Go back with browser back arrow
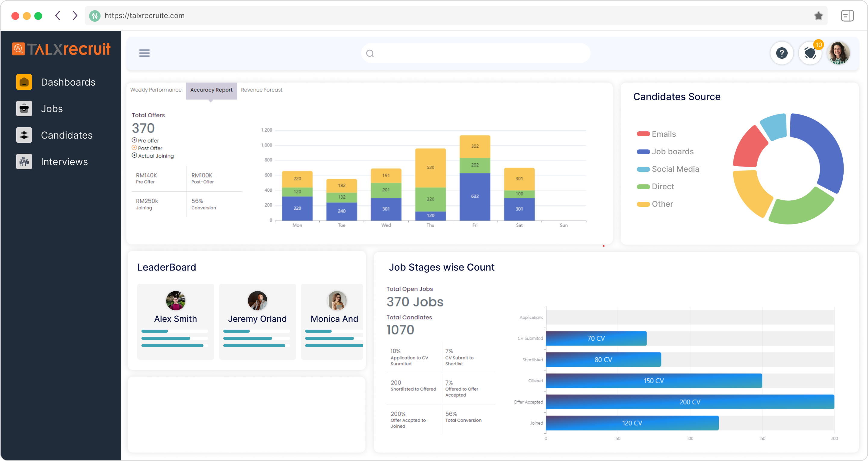Image resolution: width=868 pixels, height=461 pixels. pyautogui.click(x=58, y=15)
